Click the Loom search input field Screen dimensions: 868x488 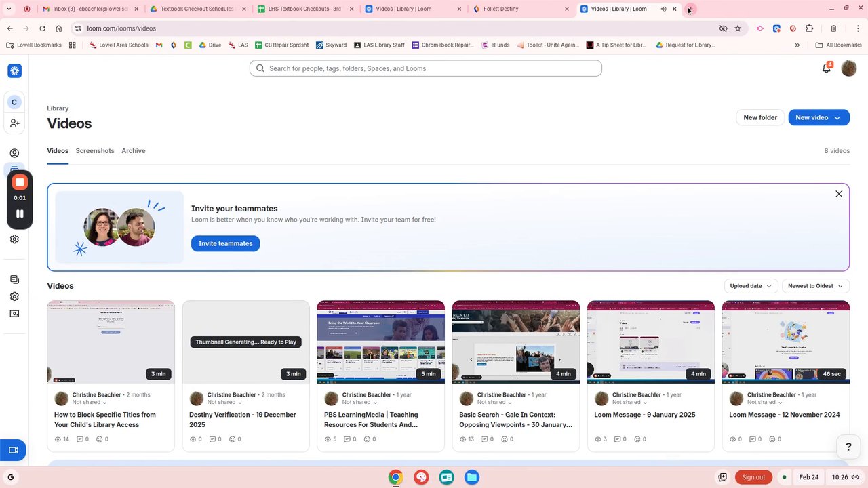[x=426, y=68]
